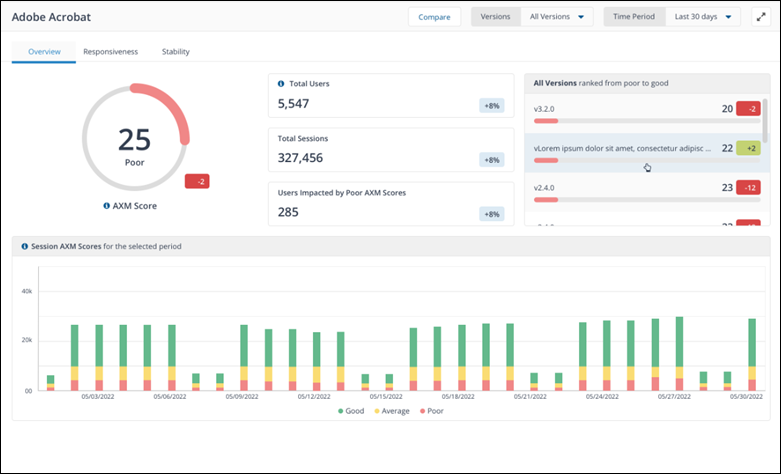Click the expand fullscreen icon

[x=760, y=17]
